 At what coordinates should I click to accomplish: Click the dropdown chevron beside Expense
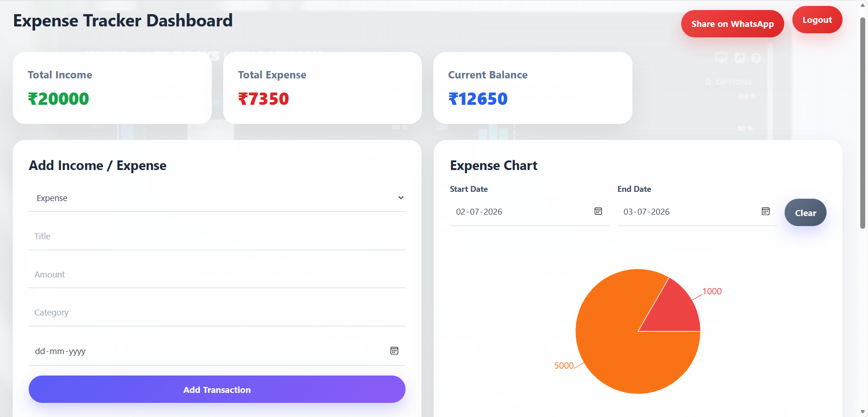(401, 198)
